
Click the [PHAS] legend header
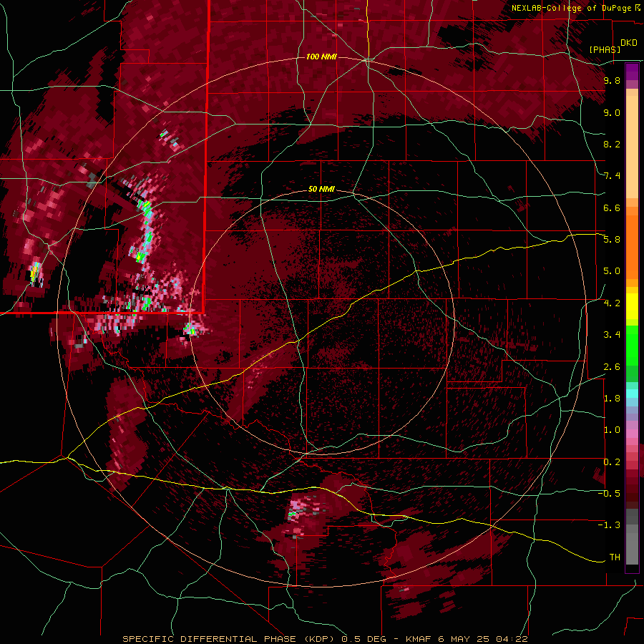point(605,49)
